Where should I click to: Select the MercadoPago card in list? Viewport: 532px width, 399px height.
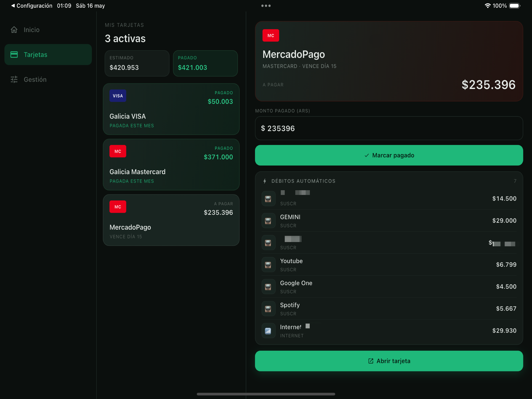pyautogui.click(x=171, y=220)
